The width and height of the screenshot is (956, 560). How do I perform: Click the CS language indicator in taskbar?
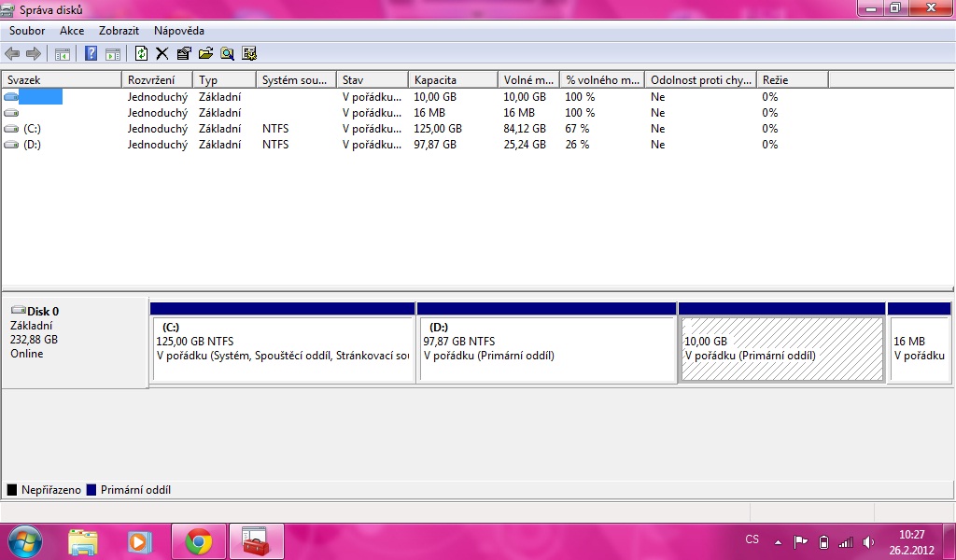tap(752, 539)
